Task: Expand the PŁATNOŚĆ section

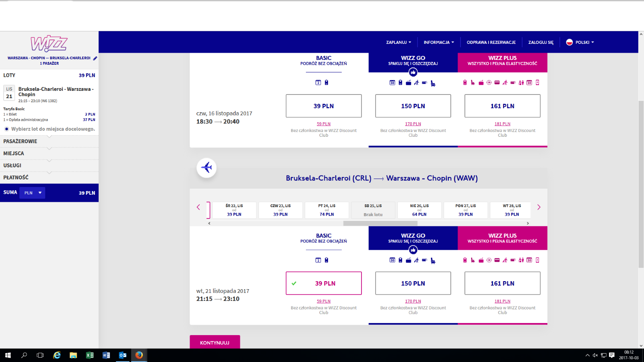Action: pos(49,177)
